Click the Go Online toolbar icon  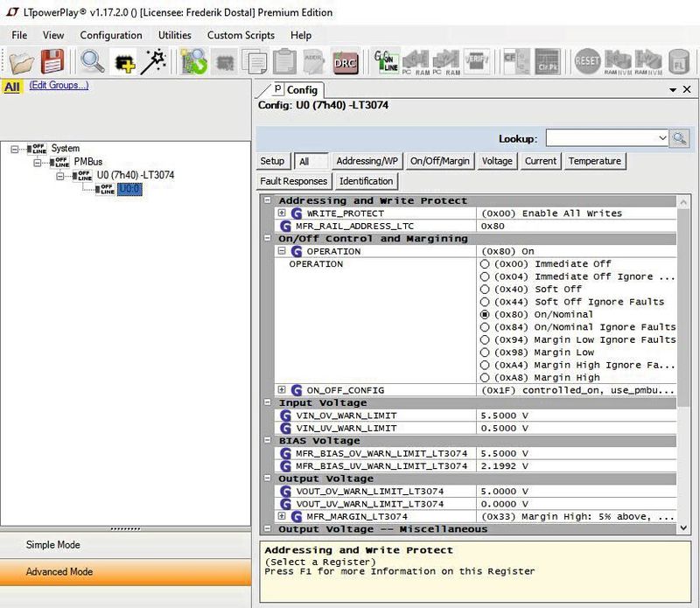pos(386,61)
